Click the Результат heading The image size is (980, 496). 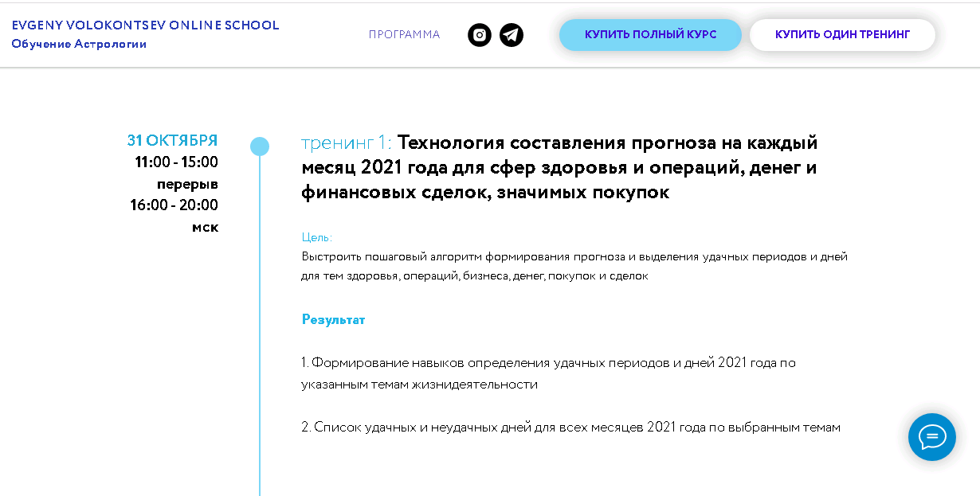click(x=333, y=319)
